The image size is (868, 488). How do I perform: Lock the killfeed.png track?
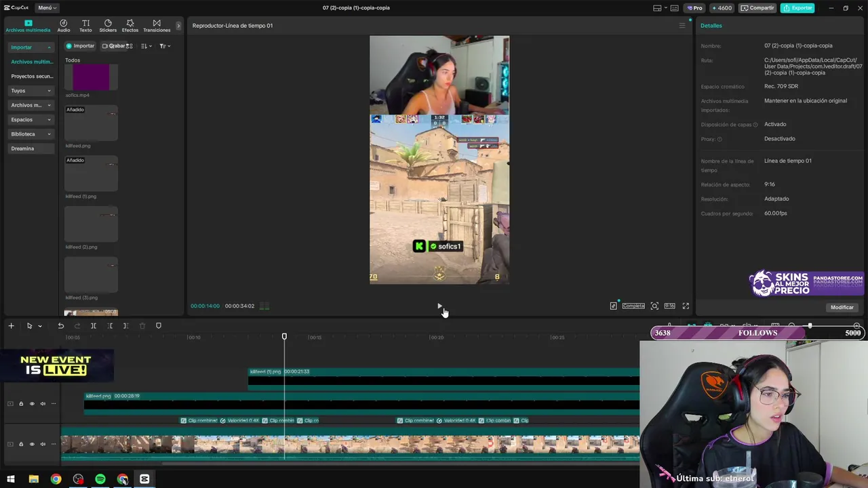tap(21, 404)
